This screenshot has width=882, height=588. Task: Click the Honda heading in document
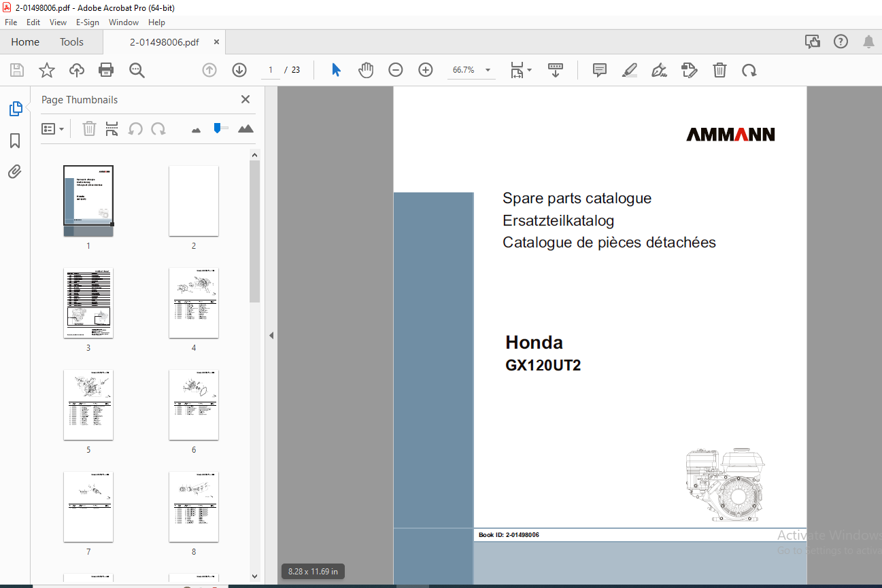pos(534,342)
